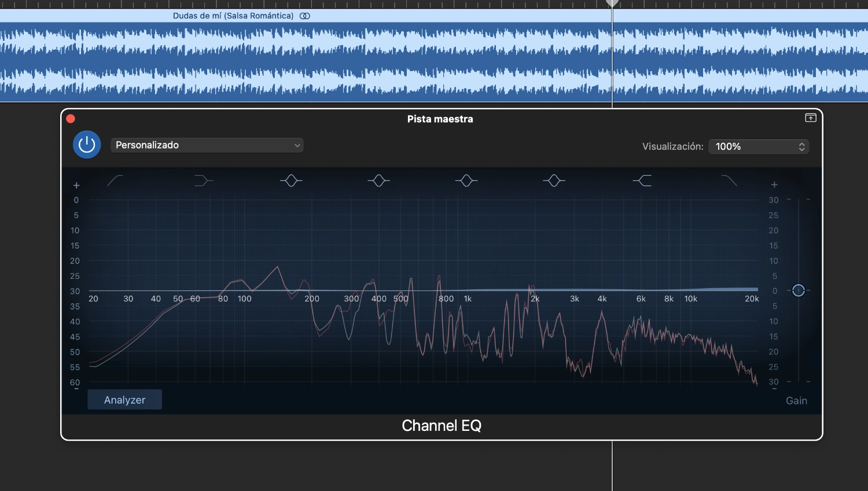Viewport: 868px width, 491px height.
Task: Toggle the low cut filter band icon
Action: [x=115, y=180]
